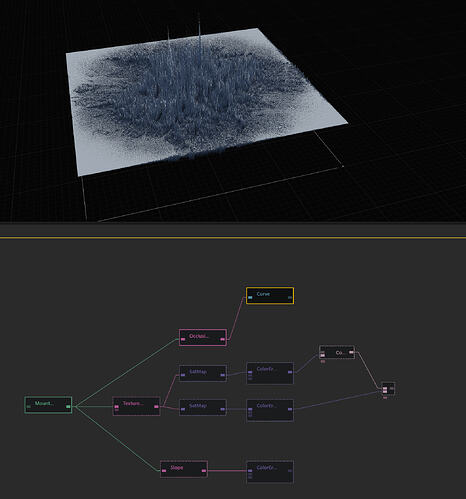Select the Slope node

click(x=184, y=469)
